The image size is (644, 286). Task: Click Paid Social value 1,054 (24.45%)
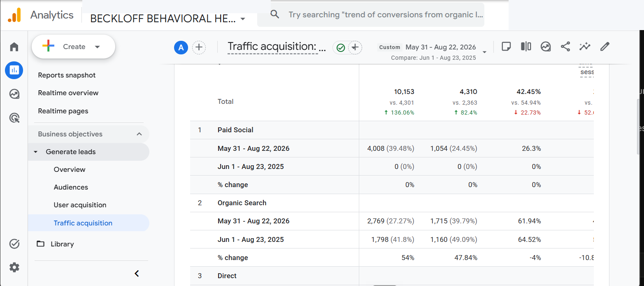(x=454, y=148)
